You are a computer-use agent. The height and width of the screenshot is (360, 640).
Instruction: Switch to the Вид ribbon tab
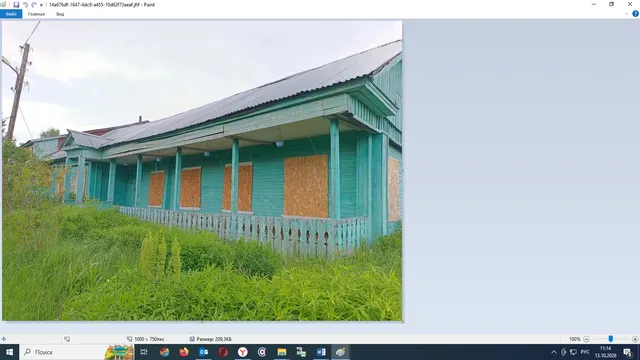[60, 14]
